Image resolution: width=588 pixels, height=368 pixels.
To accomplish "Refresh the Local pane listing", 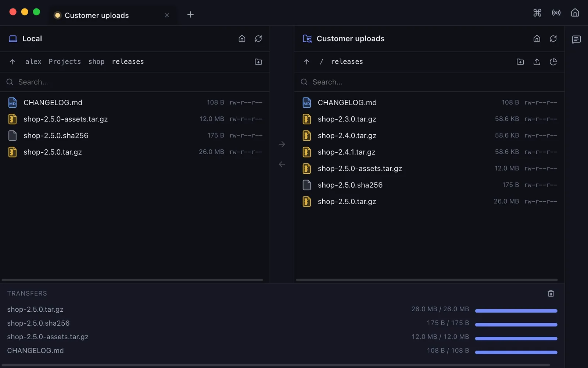I will click(x=258, y=39).
